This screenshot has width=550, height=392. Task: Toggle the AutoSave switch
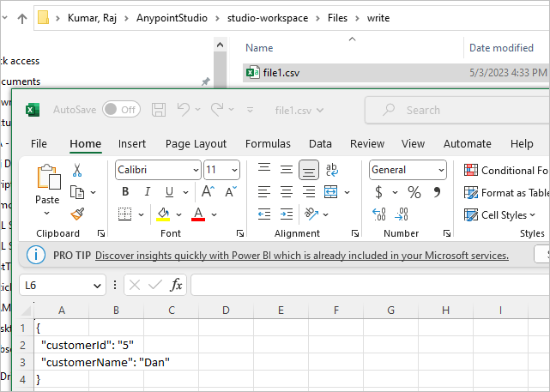tap(121, 110)
